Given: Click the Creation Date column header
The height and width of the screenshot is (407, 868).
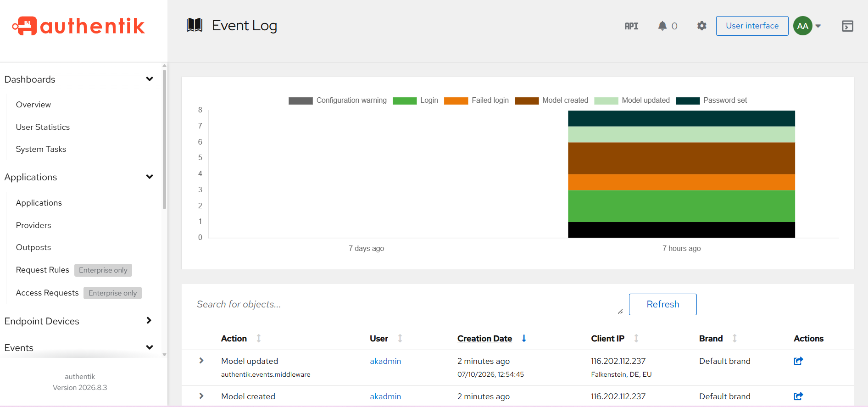Looking at the screenshot, I should [484, 339].
